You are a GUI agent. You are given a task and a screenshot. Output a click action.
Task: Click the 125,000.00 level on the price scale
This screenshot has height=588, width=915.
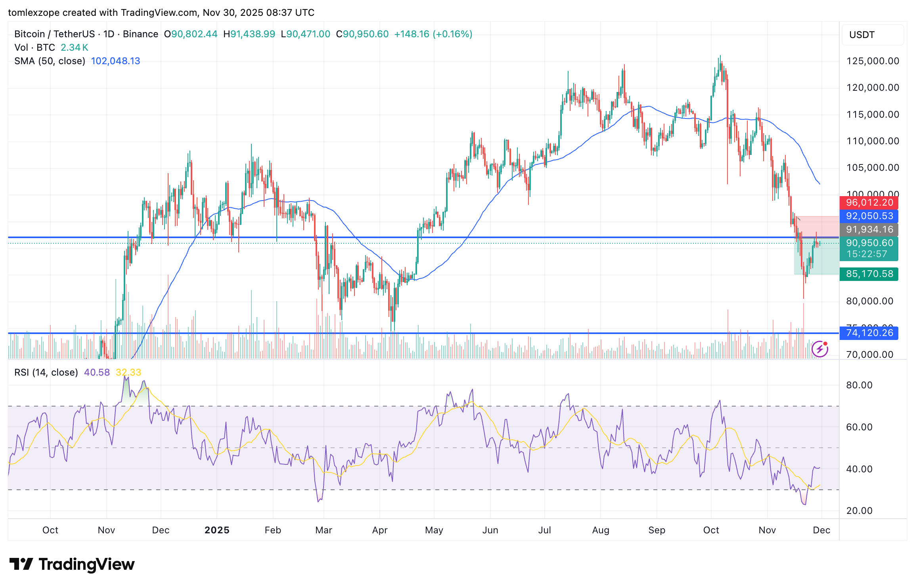click(x=873, y=61)
